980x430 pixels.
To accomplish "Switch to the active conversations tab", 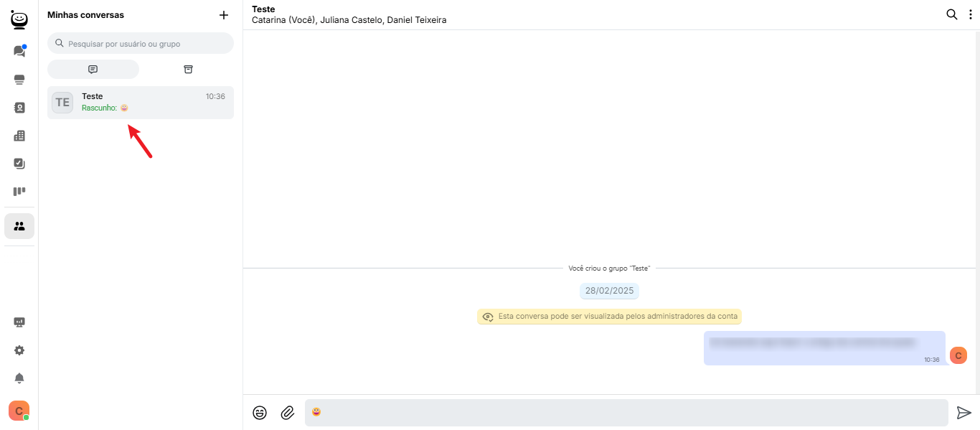I will tap(93, 70).
